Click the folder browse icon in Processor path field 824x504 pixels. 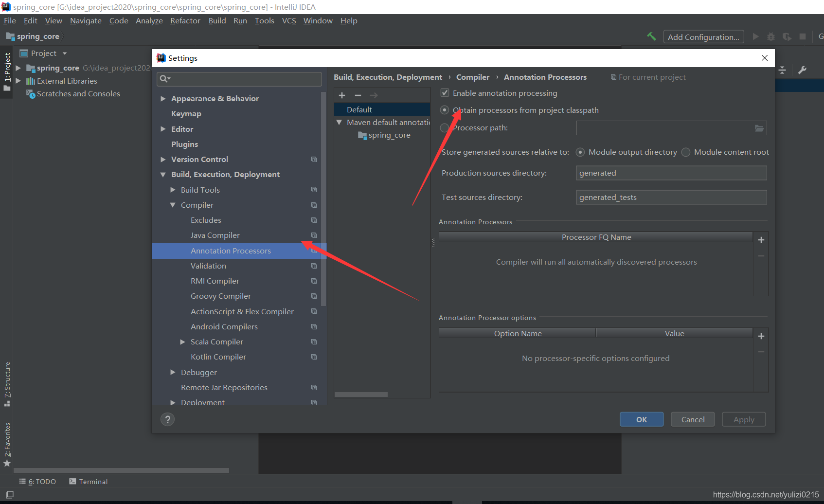[x=759, y=128]
